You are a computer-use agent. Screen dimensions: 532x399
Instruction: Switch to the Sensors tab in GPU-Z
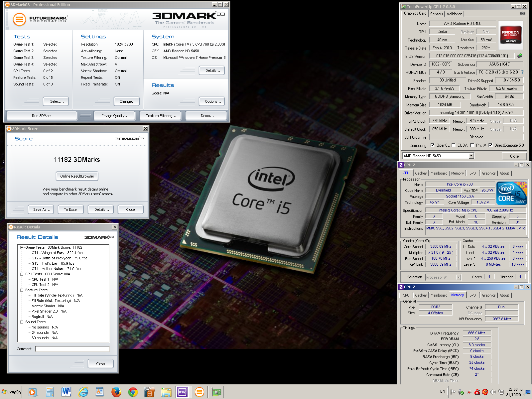pyautogui.click(x=437, y=14)
